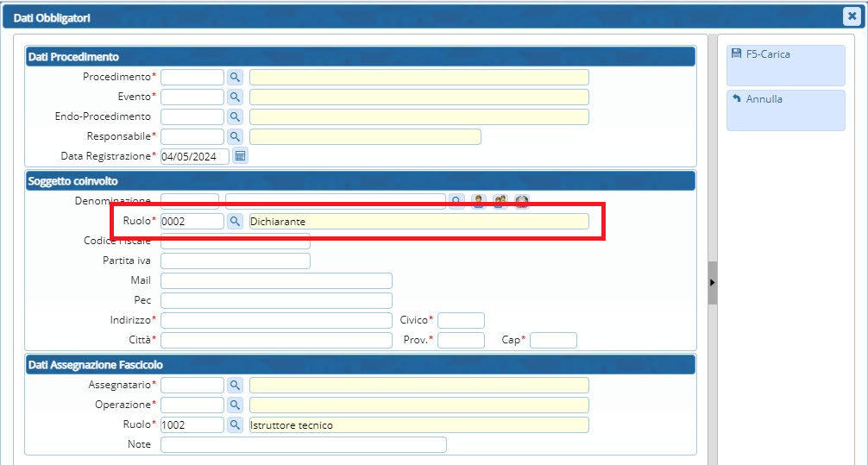Open the Operazione lookup magnifier
Screen dimensions: 868x465
[235, 405]
